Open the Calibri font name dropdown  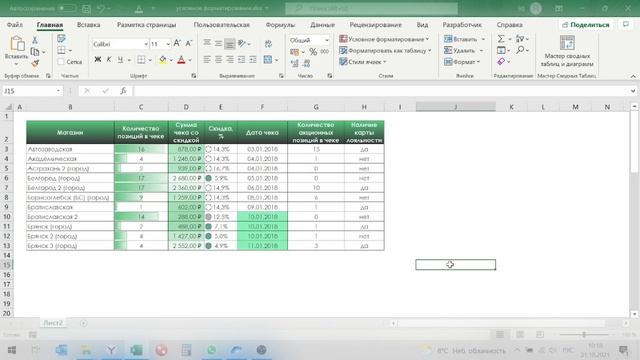(146, 44)
